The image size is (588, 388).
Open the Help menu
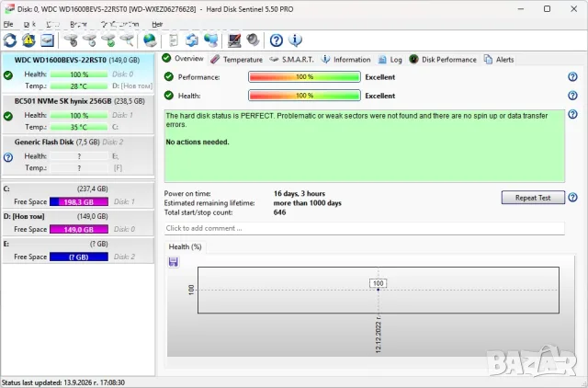[x=157, y=24]
